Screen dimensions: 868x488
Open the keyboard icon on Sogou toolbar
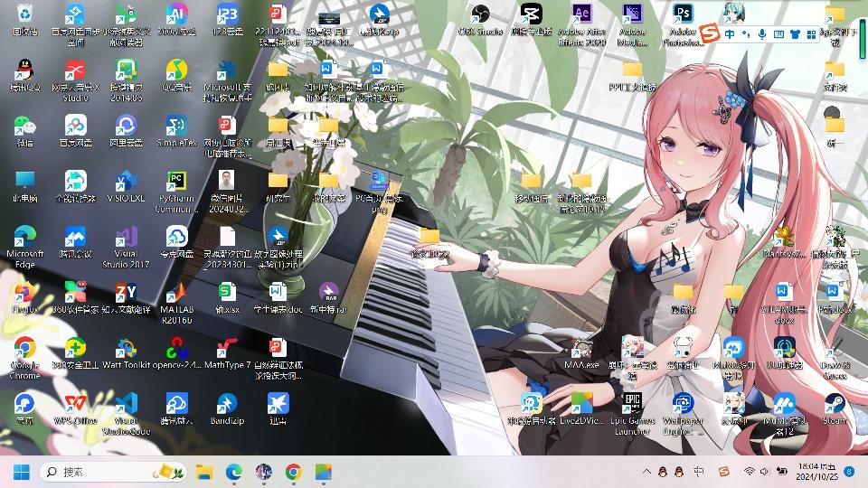778,34
